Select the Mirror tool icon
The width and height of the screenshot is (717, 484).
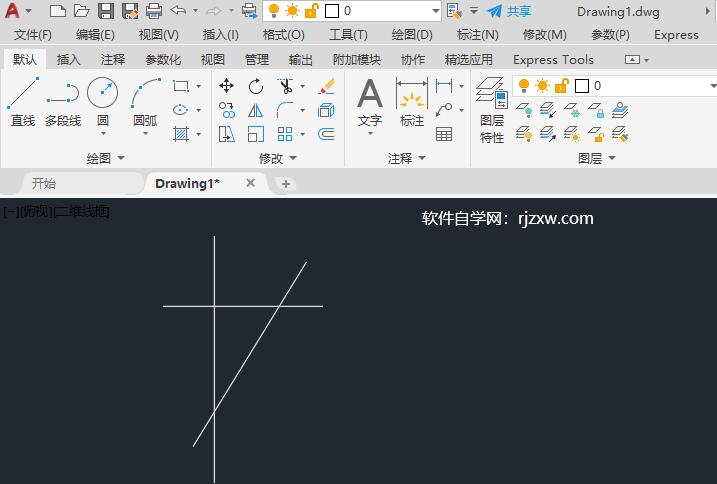[256, 110]
